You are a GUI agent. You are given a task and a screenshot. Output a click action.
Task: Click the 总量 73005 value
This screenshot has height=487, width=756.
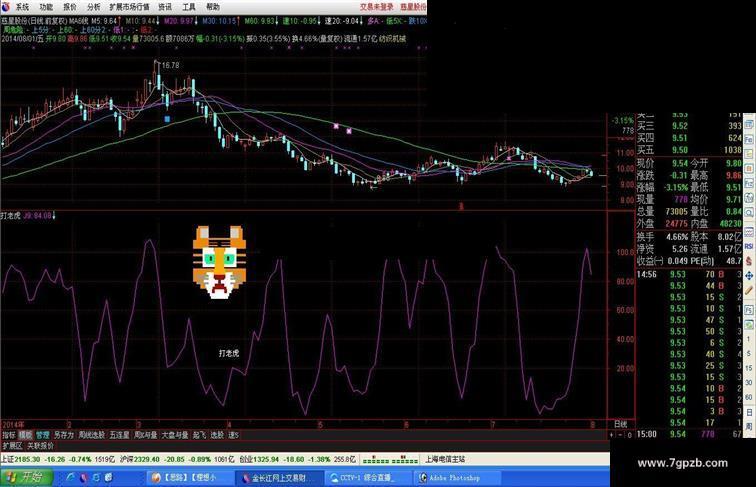676,211
